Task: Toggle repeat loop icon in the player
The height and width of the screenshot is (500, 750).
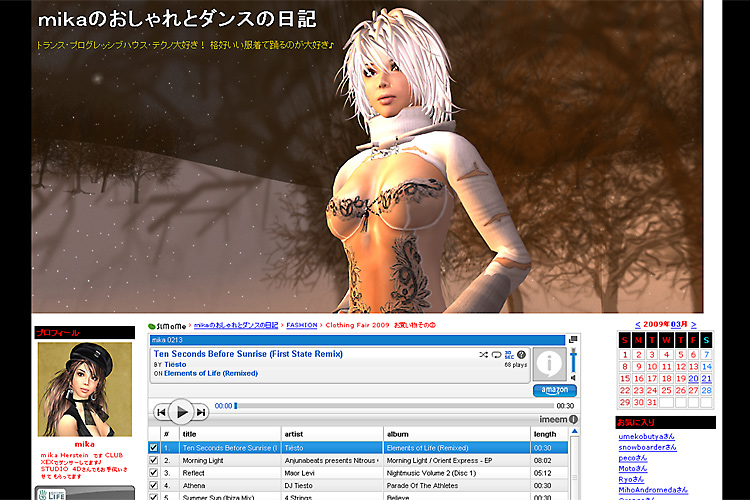Action: [496, 355]
